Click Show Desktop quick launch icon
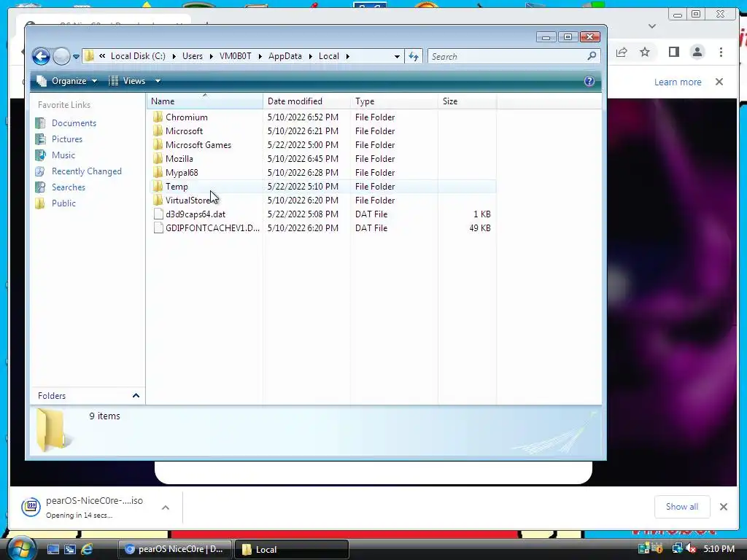The width and height of the screenshot is (747, 560). [x=53, y=550]
